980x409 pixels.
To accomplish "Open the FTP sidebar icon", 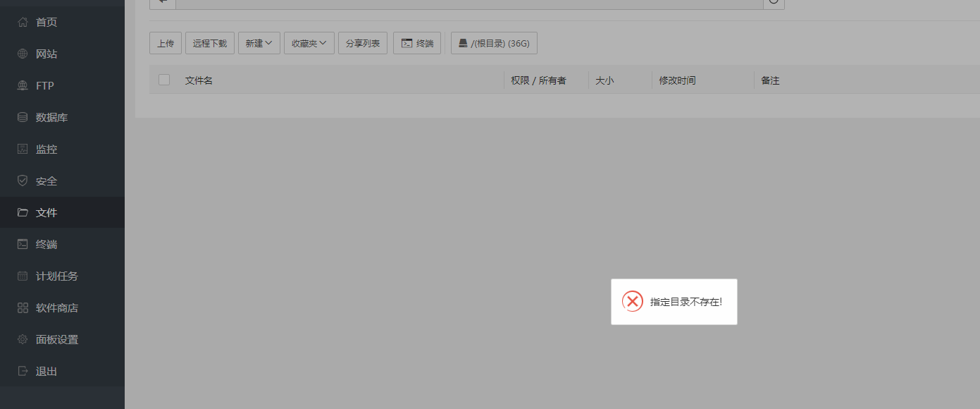I will point(23,85).
